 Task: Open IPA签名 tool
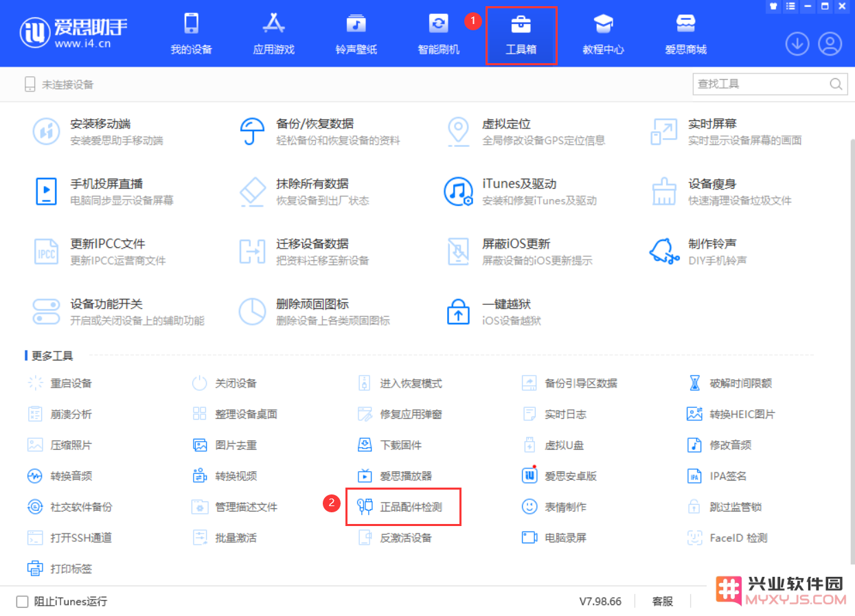point(716,476)
